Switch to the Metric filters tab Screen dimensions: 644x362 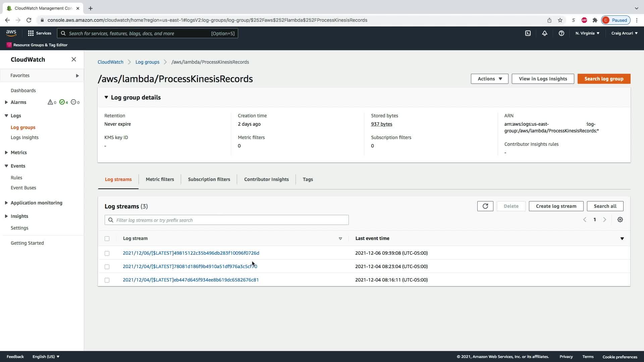click(x=160, y=179)
